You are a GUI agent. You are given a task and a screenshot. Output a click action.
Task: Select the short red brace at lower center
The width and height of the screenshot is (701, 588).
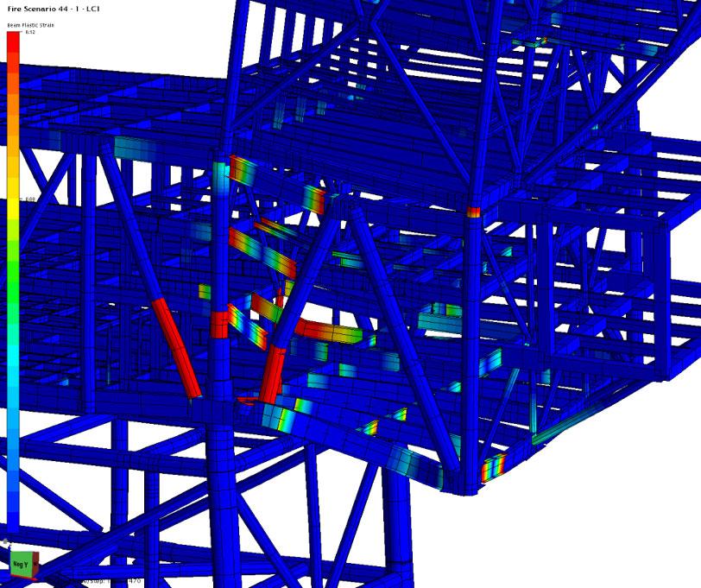[272, 376]
